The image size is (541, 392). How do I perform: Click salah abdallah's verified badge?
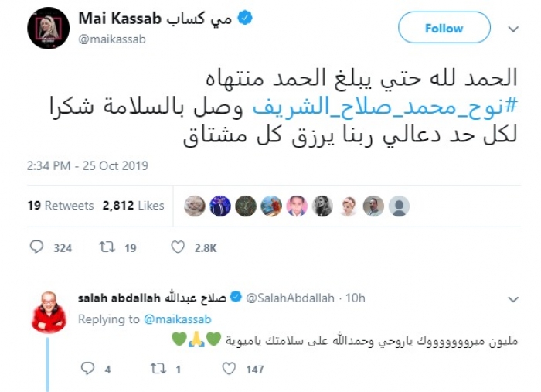(x=236, y=298)
